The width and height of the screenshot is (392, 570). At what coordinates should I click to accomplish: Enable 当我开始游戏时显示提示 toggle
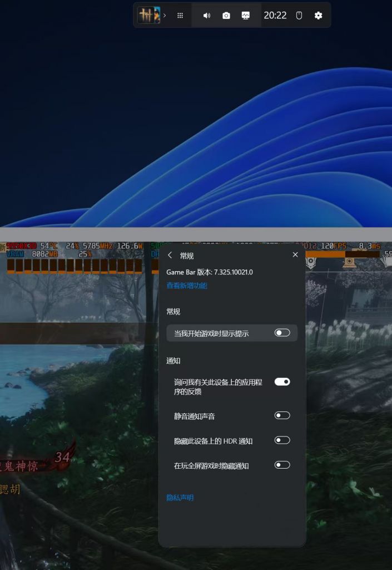point(282,333)
